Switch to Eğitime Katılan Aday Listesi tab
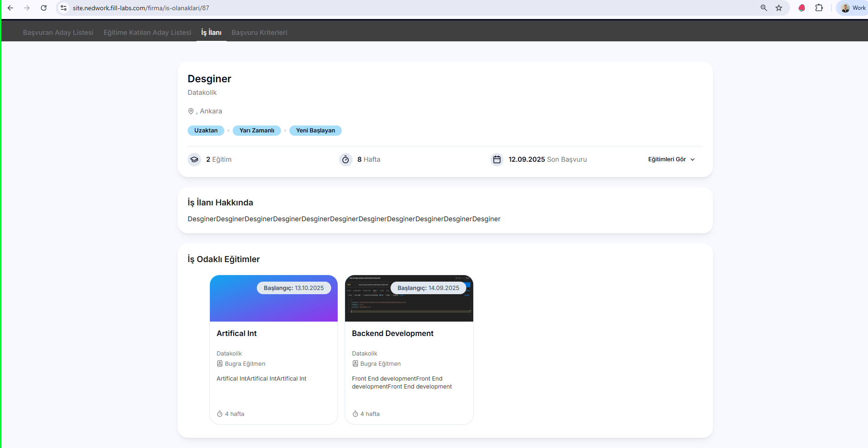The image size is (868, 448). tap(147, 33)
